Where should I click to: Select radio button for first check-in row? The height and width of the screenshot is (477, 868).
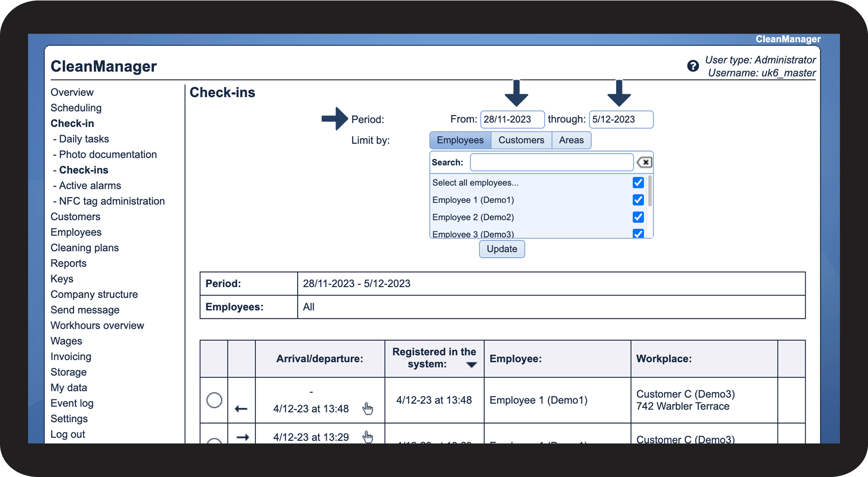[x=214, y=400]
